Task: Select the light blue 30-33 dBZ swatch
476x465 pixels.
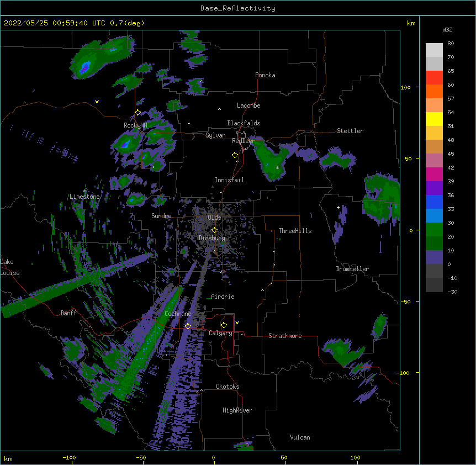Action: tap(434, 215)
